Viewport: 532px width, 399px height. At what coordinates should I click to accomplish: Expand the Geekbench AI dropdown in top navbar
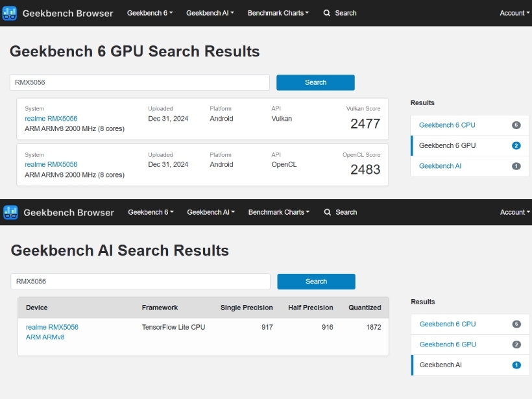click(x=210, y=13)
